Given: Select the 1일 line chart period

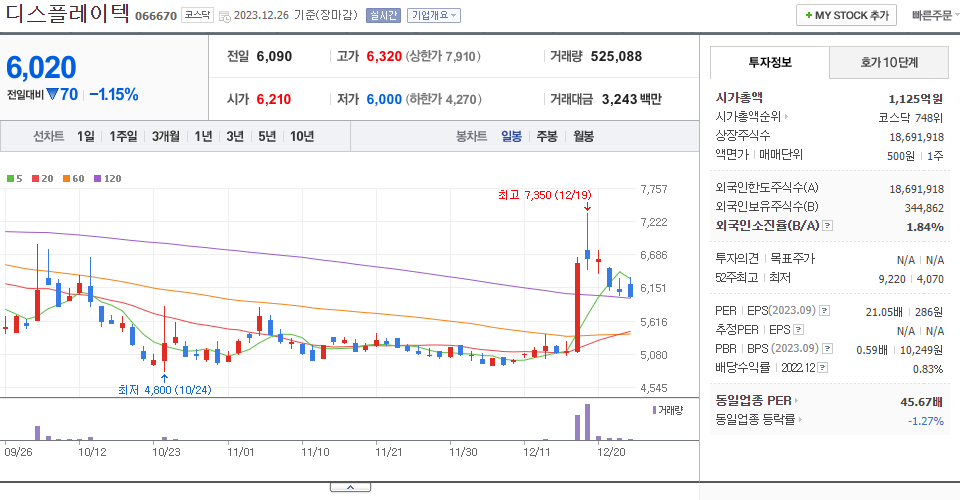Looking at the screenshot, I should tap(86, 136).
